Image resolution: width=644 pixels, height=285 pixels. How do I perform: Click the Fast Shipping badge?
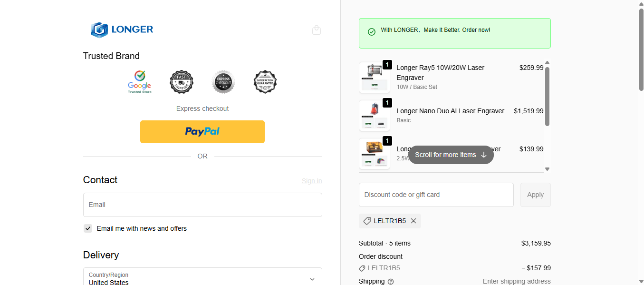pos(182,82)
